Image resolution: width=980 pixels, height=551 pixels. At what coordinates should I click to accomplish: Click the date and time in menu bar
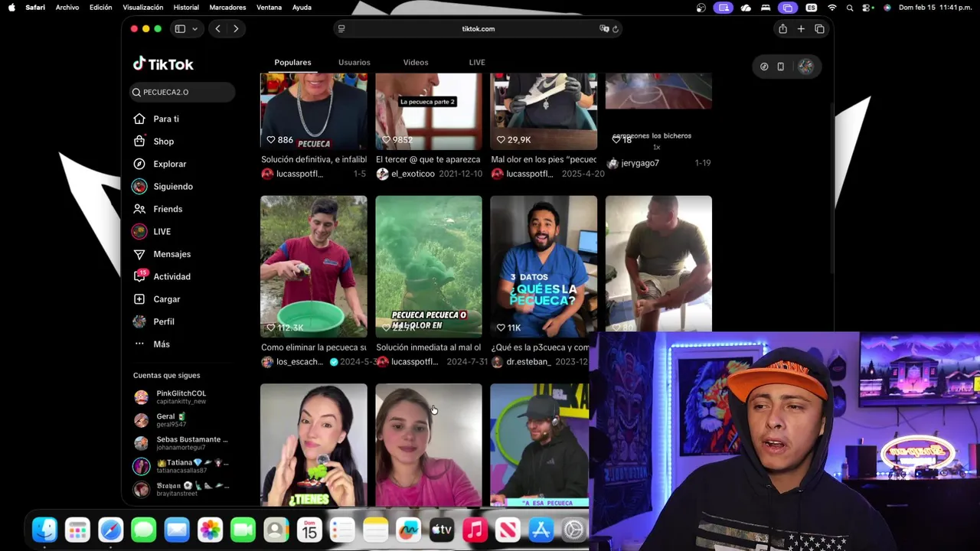pos(937,8)
